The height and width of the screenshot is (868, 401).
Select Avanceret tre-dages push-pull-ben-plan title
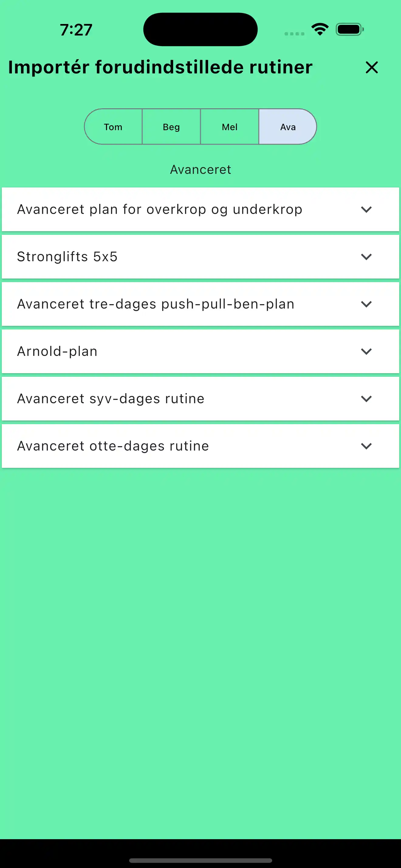click(156, 304)
